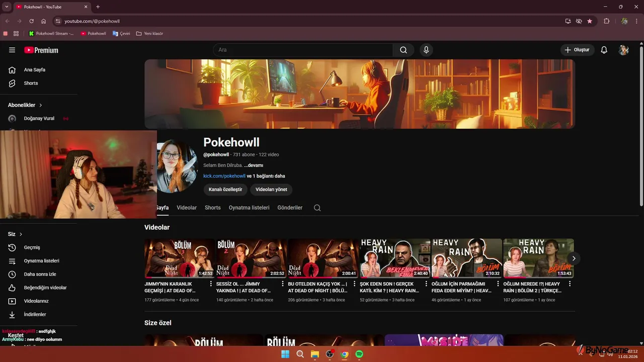Image resolution: width=644 pixels, height=362 pixels.
Task: Open File Explorer from taskbar
Action: tap(315, 354)
